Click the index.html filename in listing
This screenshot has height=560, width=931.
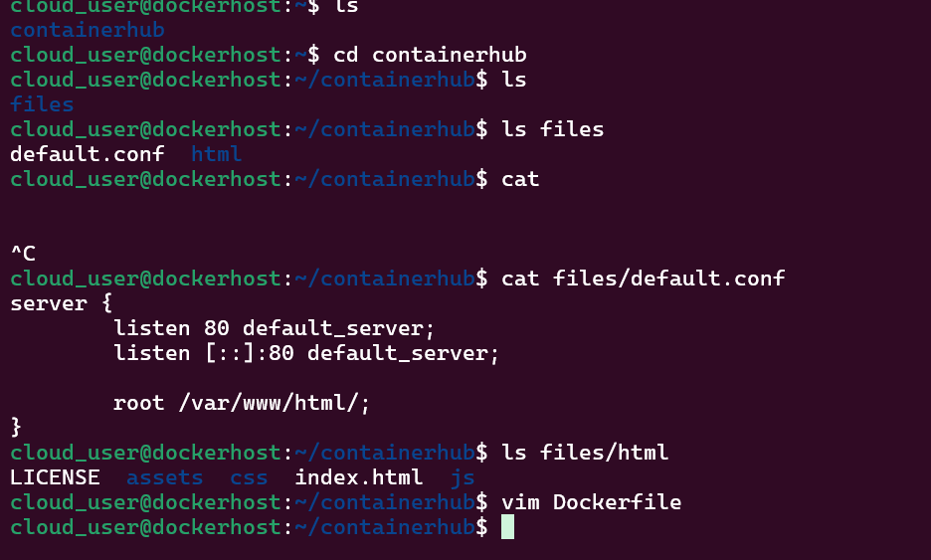point(358,477)
